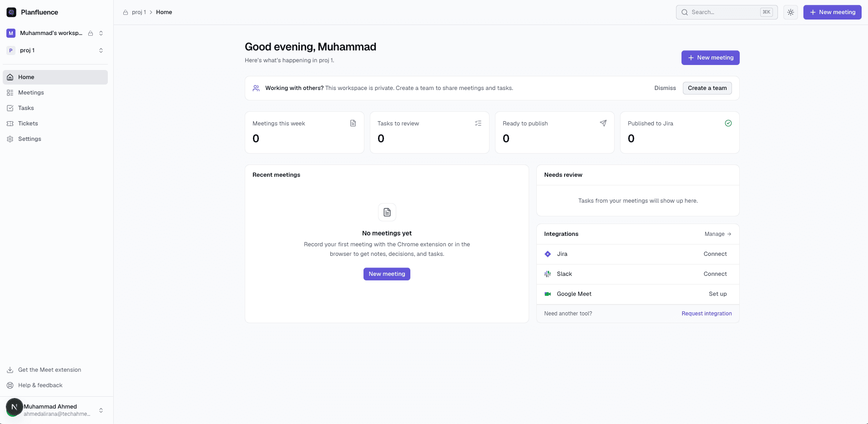Open Tasks in the sidebar

(56, 108)
